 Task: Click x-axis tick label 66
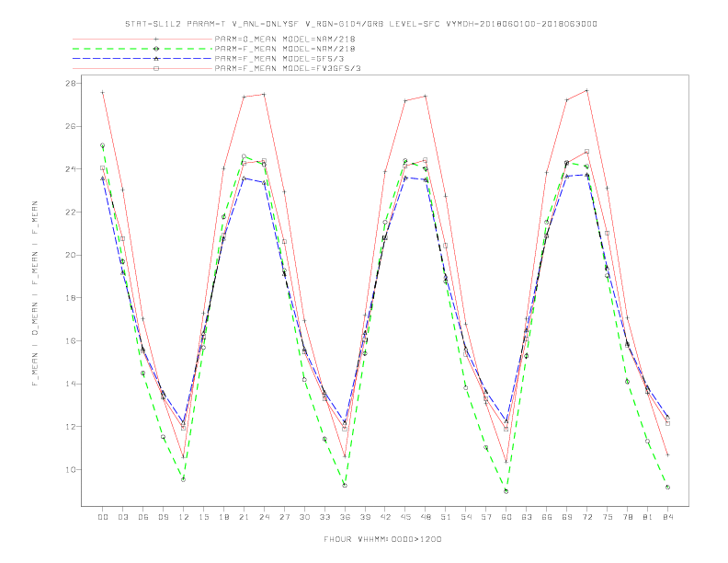pyautogui.click(x=547, y=517)
